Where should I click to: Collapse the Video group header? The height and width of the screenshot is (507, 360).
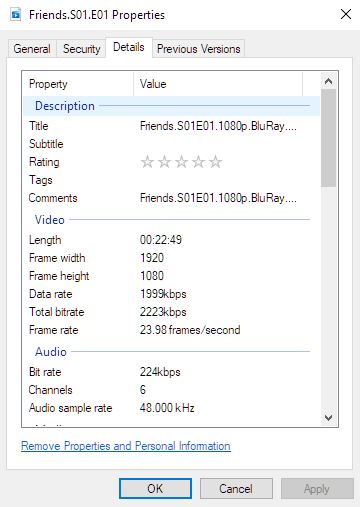171,220
